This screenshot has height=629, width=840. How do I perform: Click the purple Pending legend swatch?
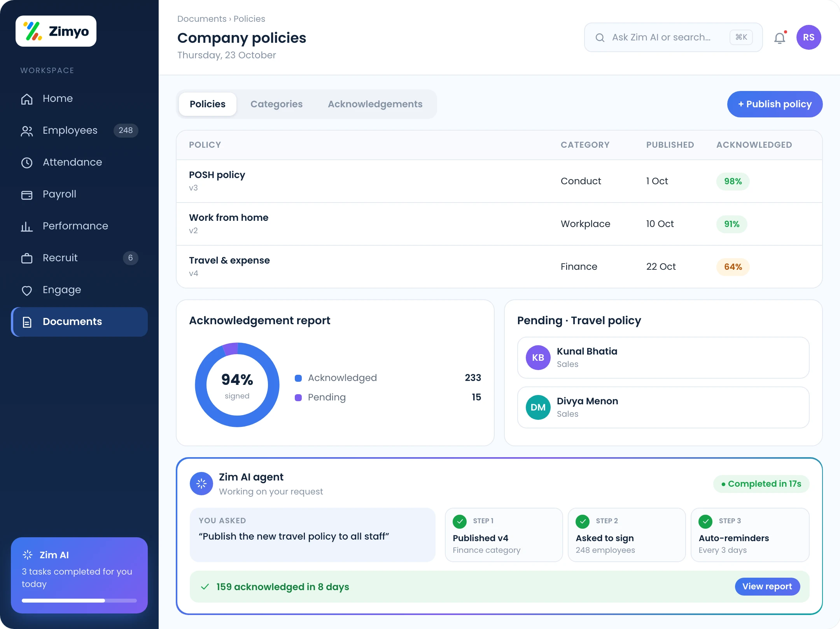click(298, 398)
